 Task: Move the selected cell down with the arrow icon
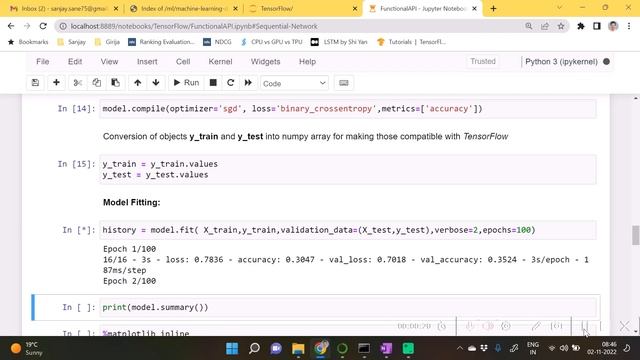[156, 83]
